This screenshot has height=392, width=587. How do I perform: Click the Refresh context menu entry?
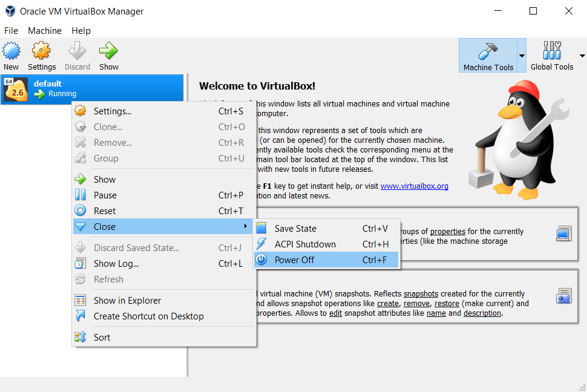click(164, 279)
